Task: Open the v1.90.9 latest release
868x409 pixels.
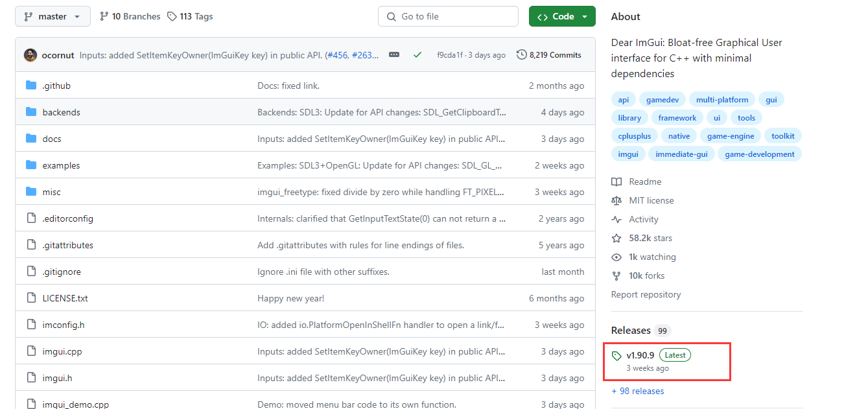Action: pos(640,355)
